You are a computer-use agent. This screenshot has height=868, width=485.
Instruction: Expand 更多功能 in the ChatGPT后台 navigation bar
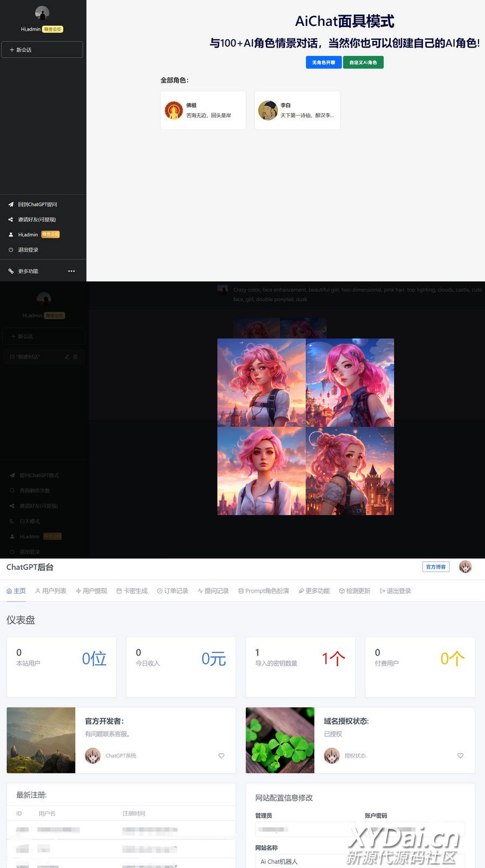tap(314, 591)
